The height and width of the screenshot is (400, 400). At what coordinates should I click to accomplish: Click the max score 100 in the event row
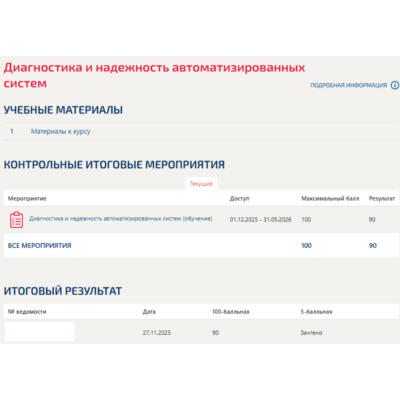[x=306, y=220]
